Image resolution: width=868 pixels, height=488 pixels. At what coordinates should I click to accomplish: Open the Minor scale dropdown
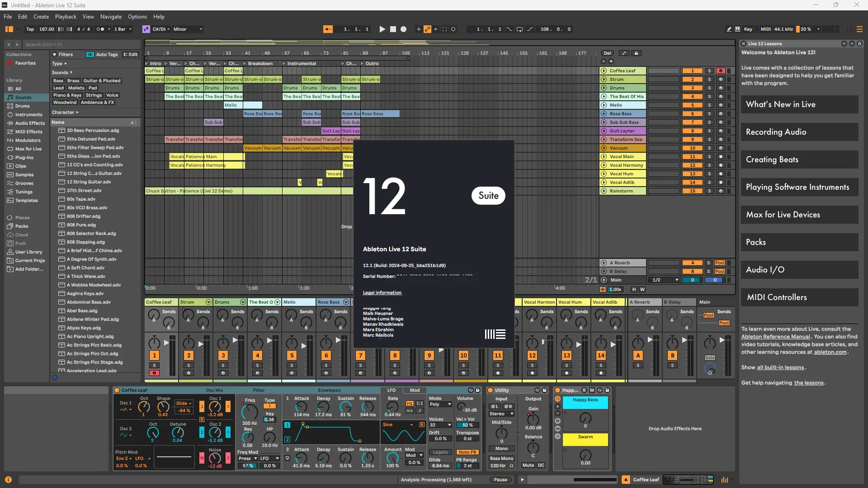(188, 29)
